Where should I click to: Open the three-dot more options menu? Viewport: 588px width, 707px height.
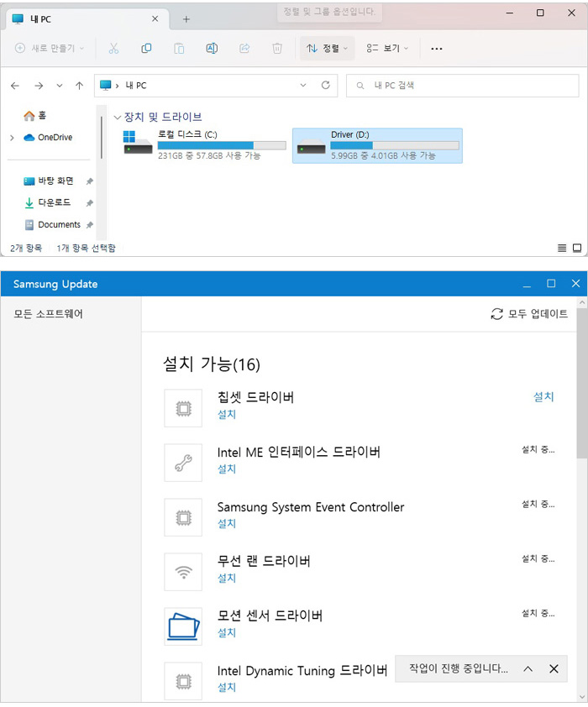[437, 48]
